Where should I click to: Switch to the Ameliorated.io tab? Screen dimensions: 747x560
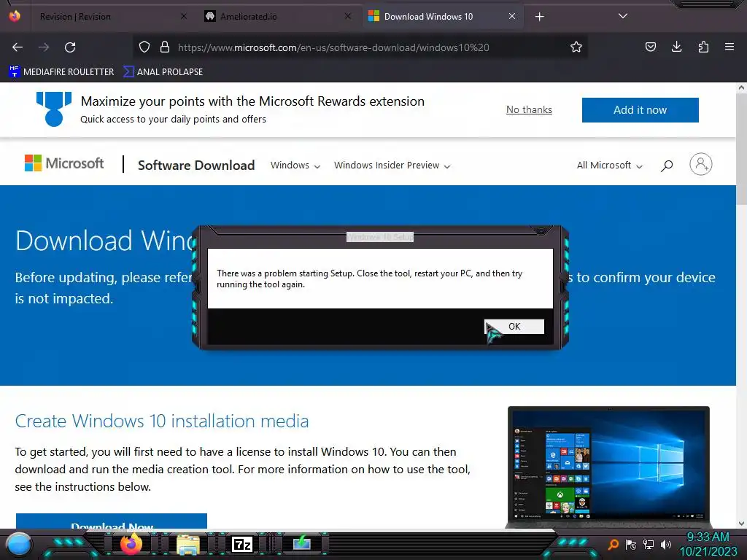point(279,17)
